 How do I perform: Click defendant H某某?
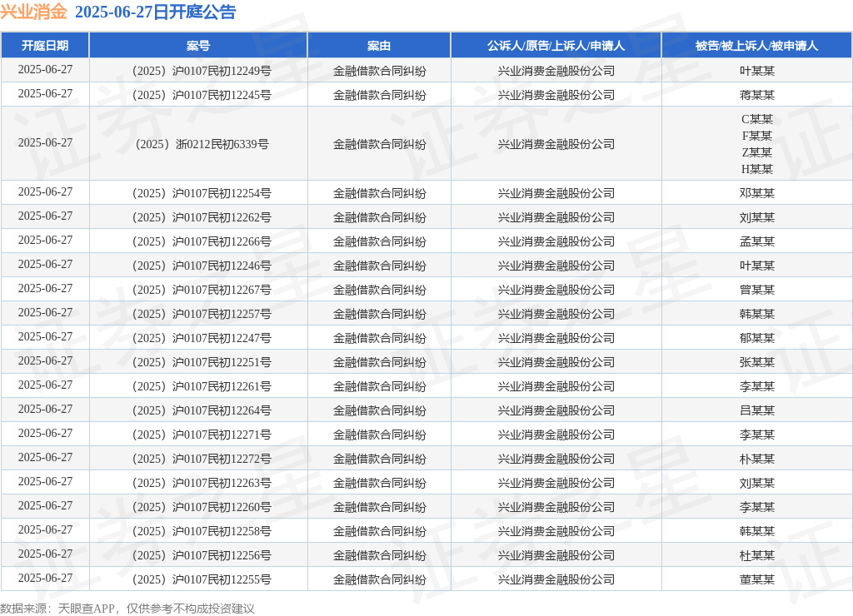(x=756, y=169)
